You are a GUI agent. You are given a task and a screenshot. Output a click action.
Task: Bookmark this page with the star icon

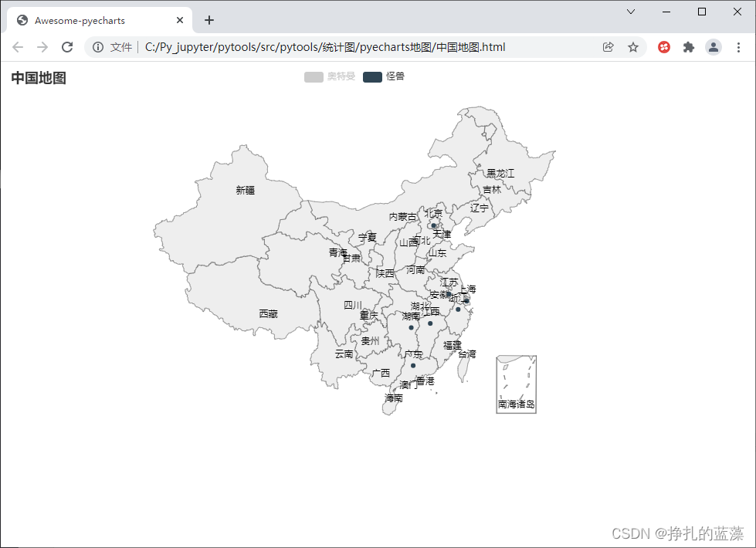(x=633, y=47)
